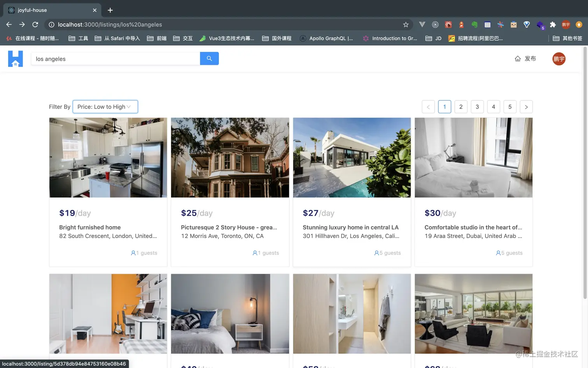Open the 前端 bookmarks folder
This screenshot has height=368, width=588.
[157, 38]
